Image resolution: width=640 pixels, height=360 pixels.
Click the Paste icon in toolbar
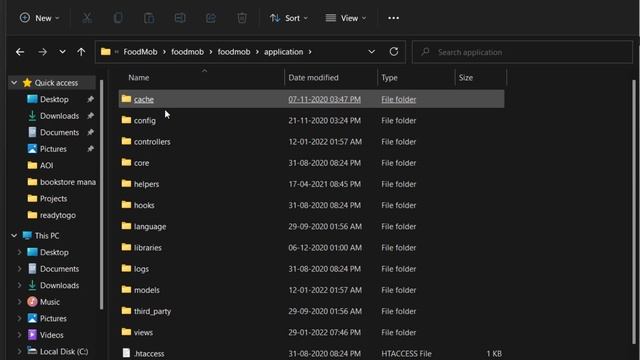[x=149, y=18]
